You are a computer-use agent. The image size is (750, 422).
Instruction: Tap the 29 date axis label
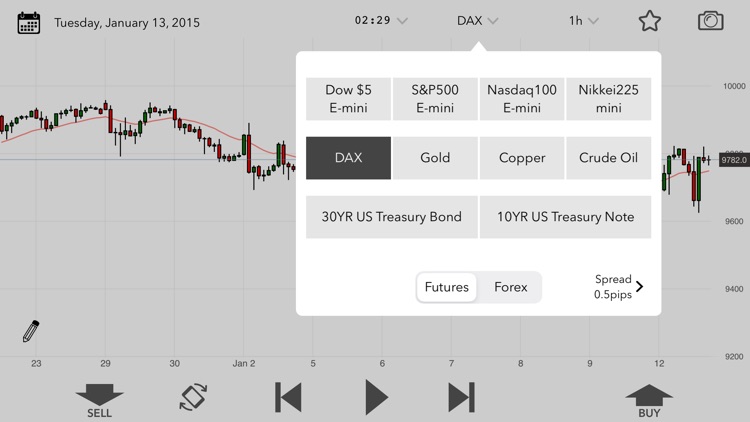pos(105,364)
